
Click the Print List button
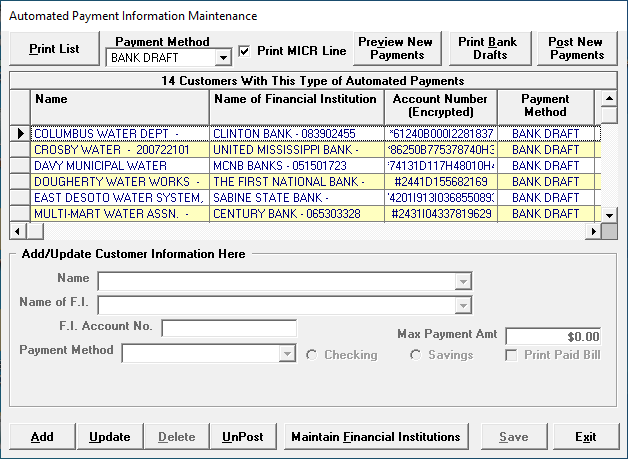[54, 49]
